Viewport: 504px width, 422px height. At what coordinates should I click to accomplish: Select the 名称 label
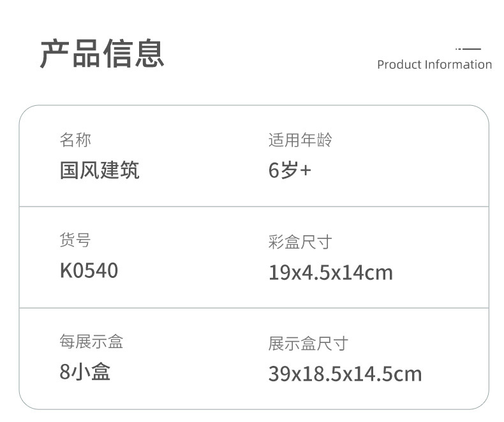(x=75, y=139)
